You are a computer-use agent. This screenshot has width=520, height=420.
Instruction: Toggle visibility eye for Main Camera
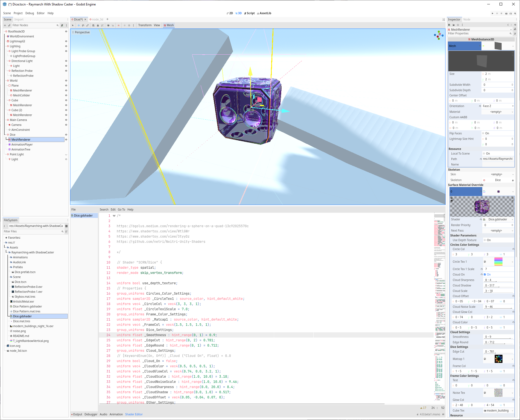(x=66, y=120)
